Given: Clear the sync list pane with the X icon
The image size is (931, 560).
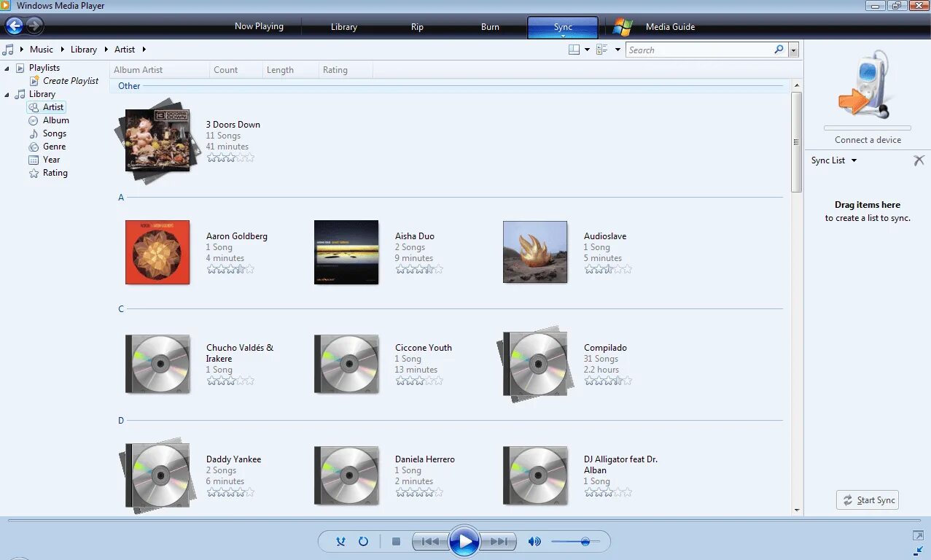Looking at the screenshot, I should click(x=919, y=160).
